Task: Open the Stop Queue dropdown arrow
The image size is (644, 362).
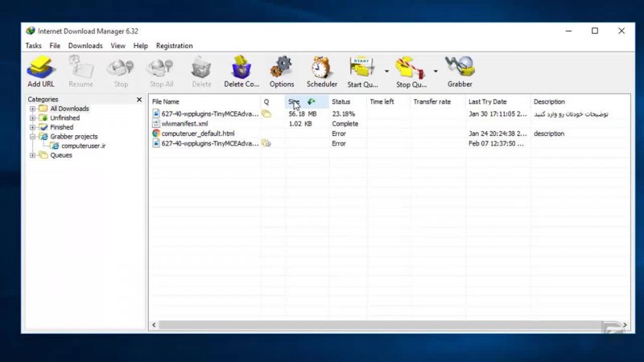Action: tap(436, 72)
